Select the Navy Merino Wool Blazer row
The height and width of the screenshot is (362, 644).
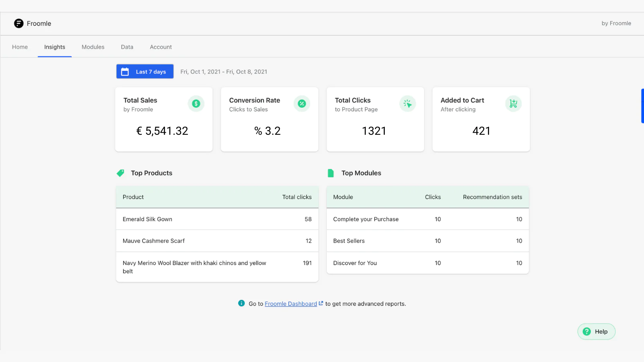[x=217, y=267]
